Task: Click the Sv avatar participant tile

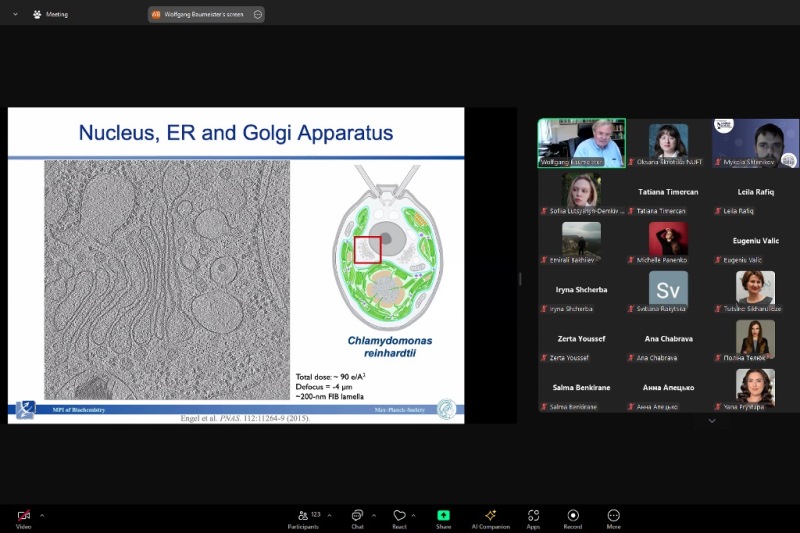Action: point(668,289)
